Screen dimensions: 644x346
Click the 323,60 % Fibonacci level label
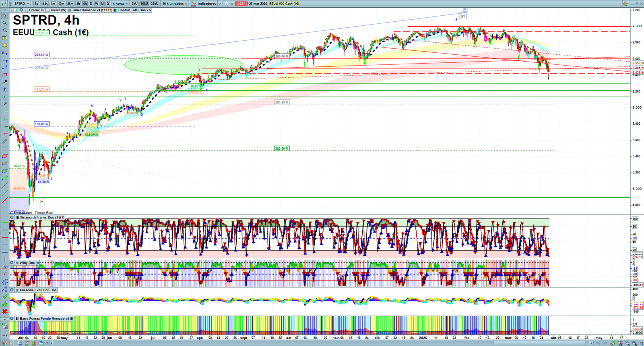282,148
